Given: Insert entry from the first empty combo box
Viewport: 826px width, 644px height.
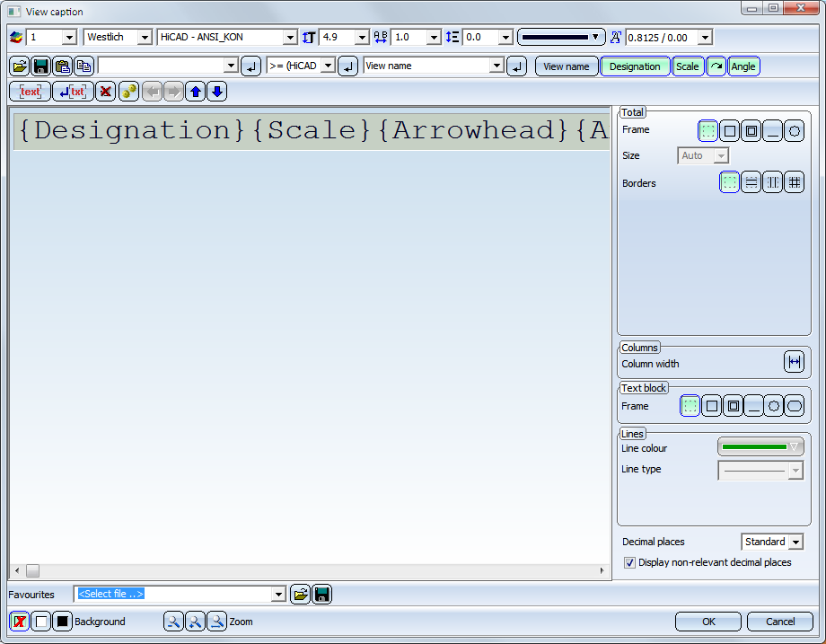Looking at the screenshot, I should 250,66.
